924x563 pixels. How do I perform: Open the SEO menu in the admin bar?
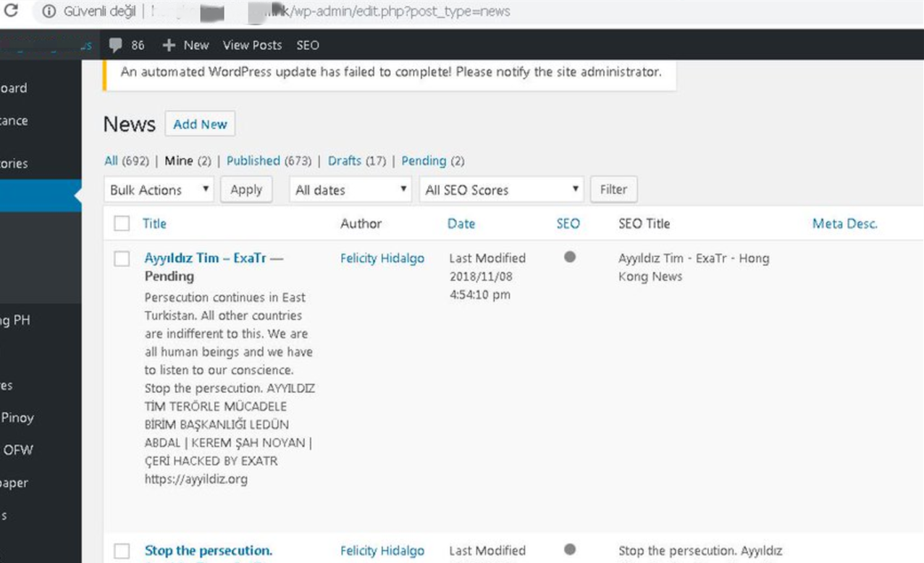(308, 45)
